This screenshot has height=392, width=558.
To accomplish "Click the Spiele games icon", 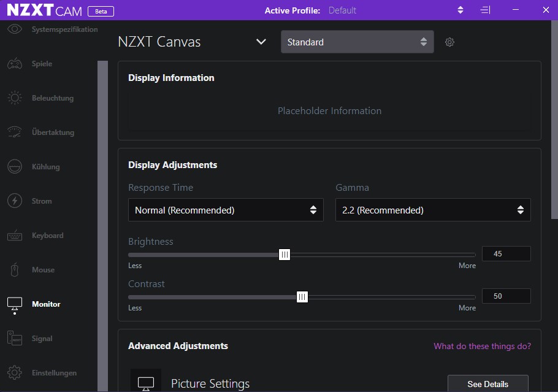I will point(13,63).
